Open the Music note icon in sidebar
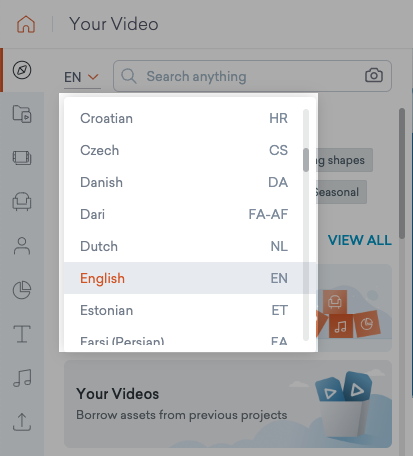Image resolution: width=413 pixels, height=456 pixels. click(x=22, y=378)
